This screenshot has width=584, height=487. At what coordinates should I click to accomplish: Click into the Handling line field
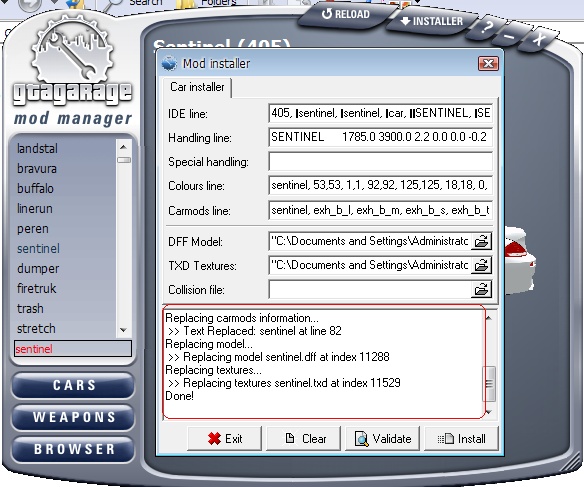(380, 137)
